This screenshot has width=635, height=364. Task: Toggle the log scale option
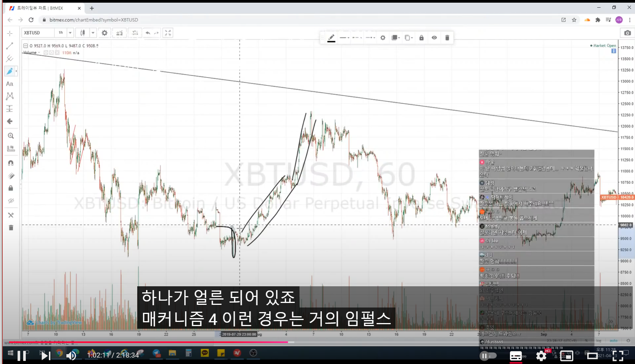(x=599, y=340)
